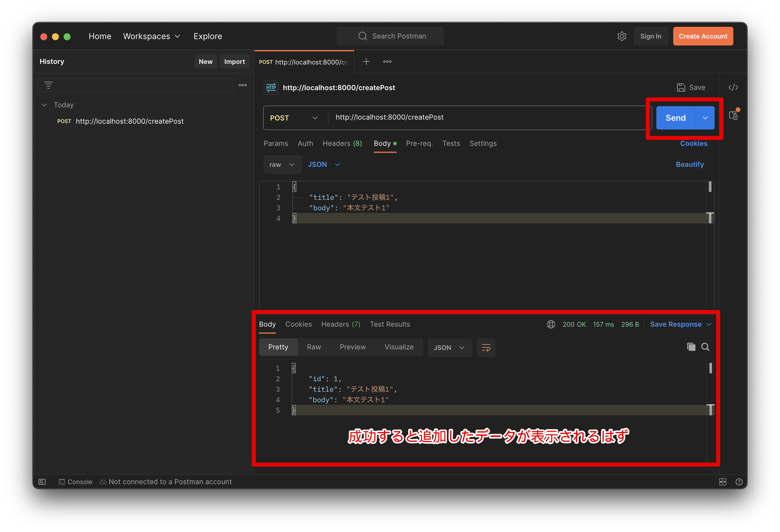Click the search magnifier in Search Postman
The height and width of the screenshot is (532, 780).
pyautogui.click(x=363, y=36)
